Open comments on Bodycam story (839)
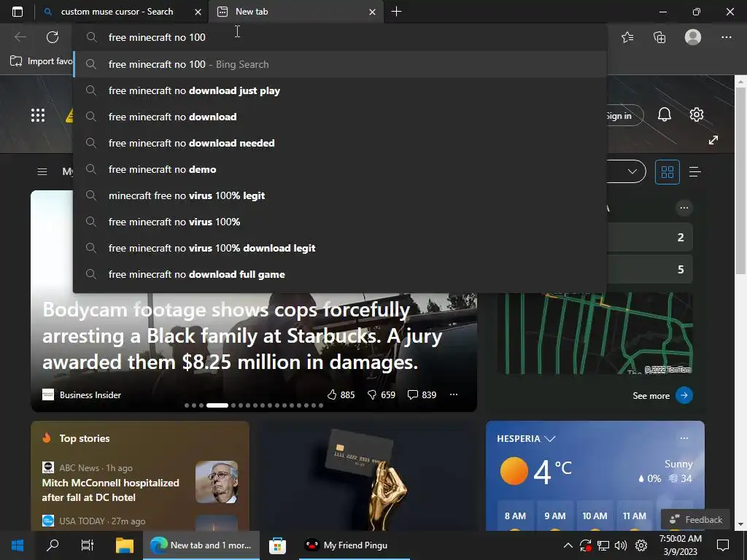747x560 pixels. click(x=422, y=394)
